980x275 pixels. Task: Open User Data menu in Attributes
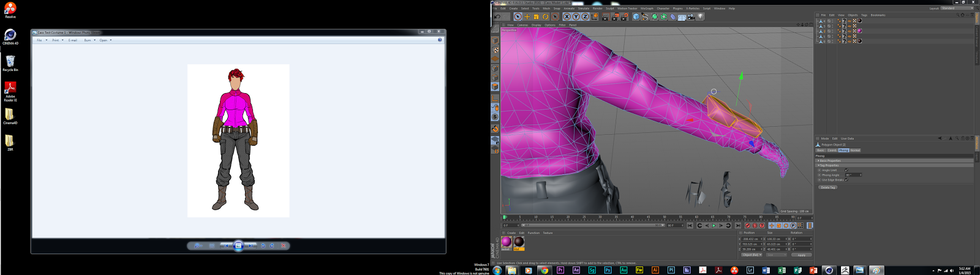pos(847,138)
